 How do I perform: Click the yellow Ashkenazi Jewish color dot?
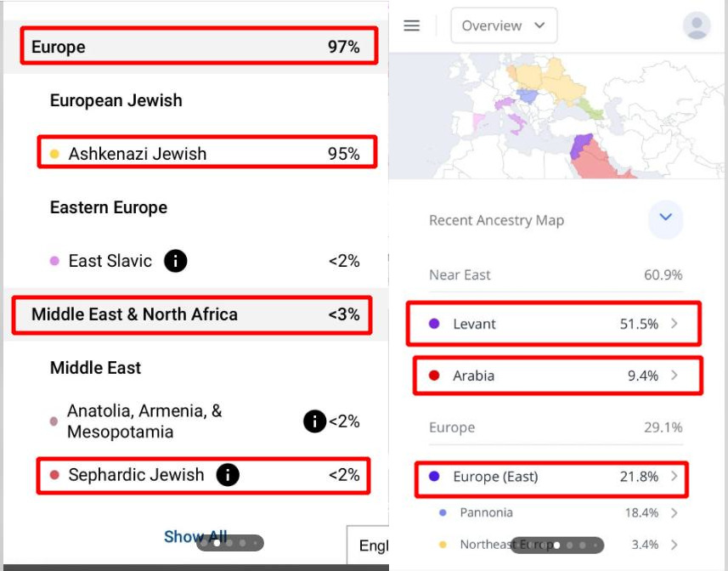point(55,154)
